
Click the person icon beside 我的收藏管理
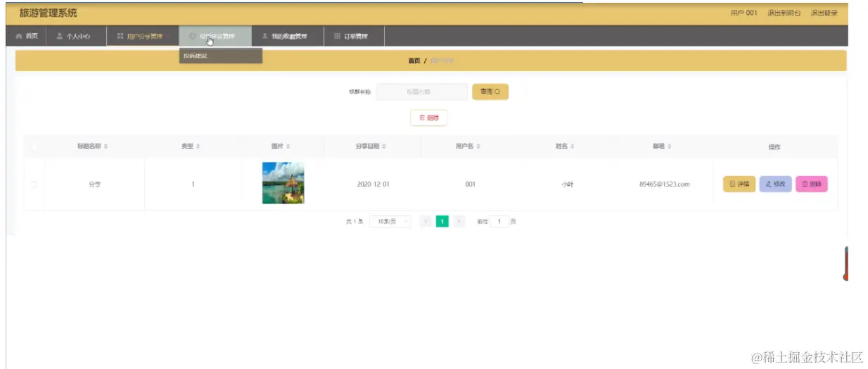point(264,36)
